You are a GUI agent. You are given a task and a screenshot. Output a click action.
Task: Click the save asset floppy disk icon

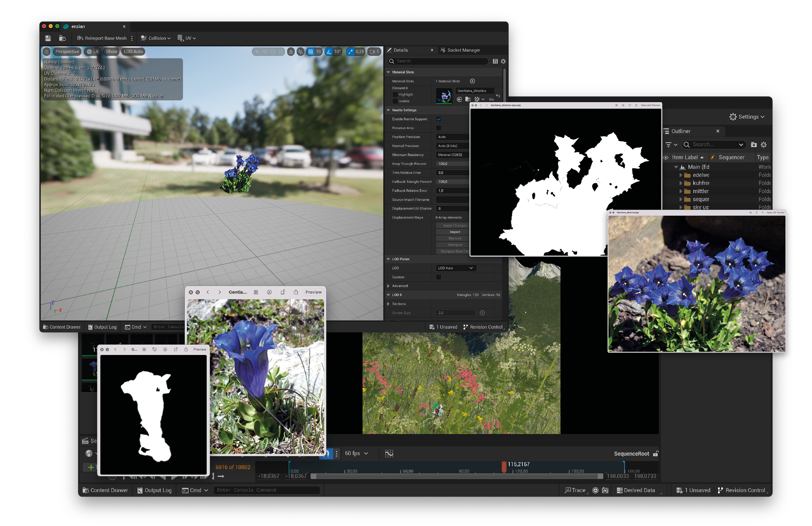click(48, 38)
